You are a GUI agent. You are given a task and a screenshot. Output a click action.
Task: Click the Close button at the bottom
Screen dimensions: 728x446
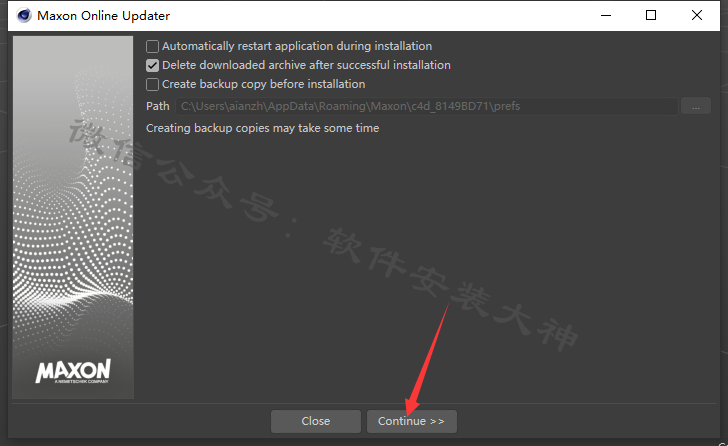click(316, 421)
